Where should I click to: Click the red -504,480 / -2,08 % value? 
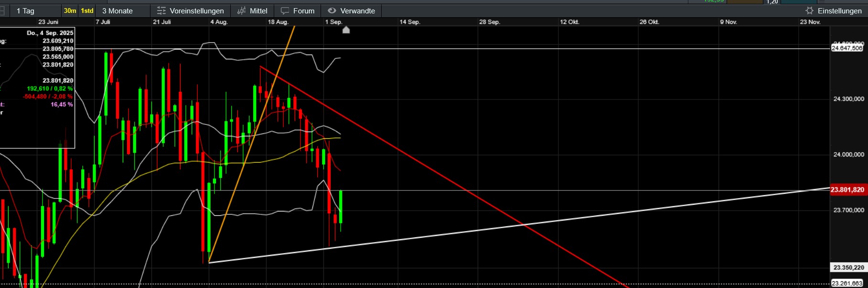[48, 97]
